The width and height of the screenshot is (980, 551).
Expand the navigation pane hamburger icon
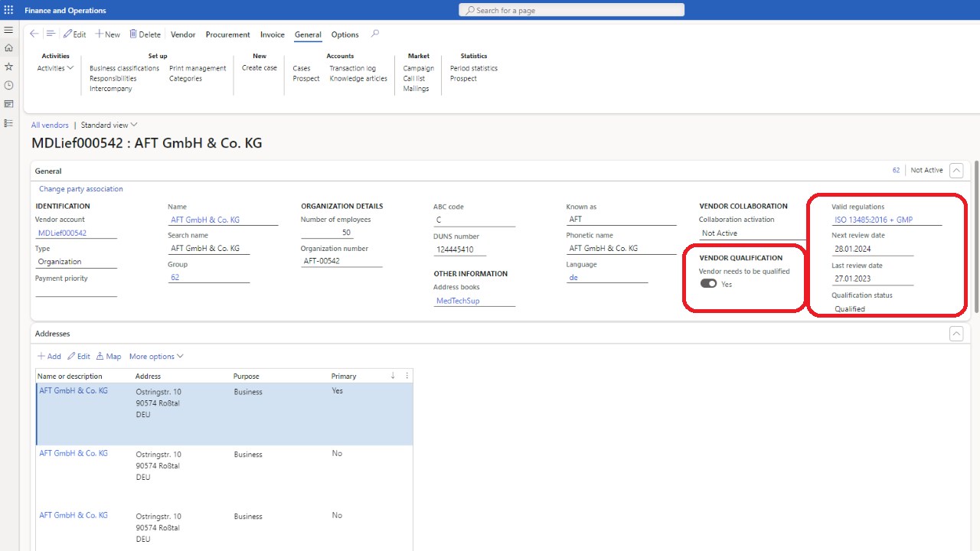[8, 30]
